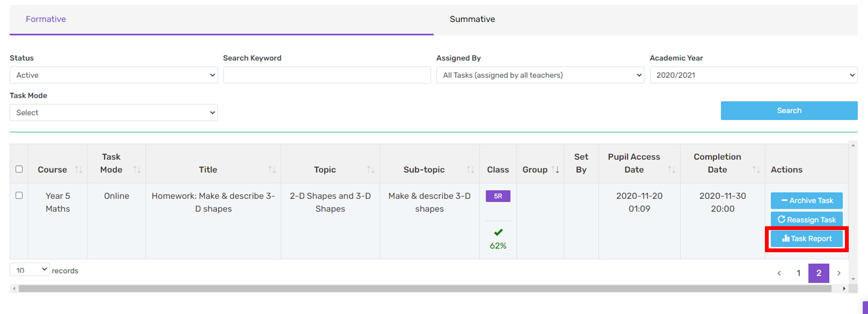Open the records-per-page dropdown showing 10
868x314 pixels.
tap(30, 270)
